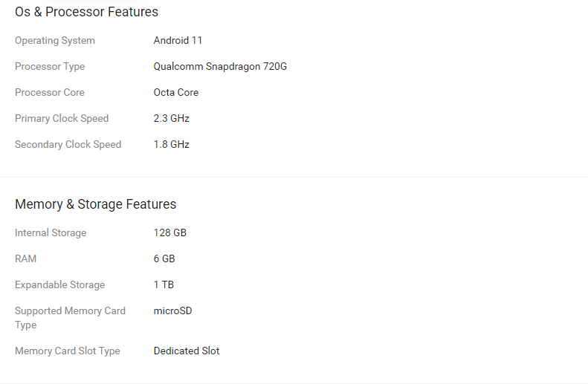Screen dimensions: 588x384
Task: Select the Processor Type label
Action: (x=50, y=67)
